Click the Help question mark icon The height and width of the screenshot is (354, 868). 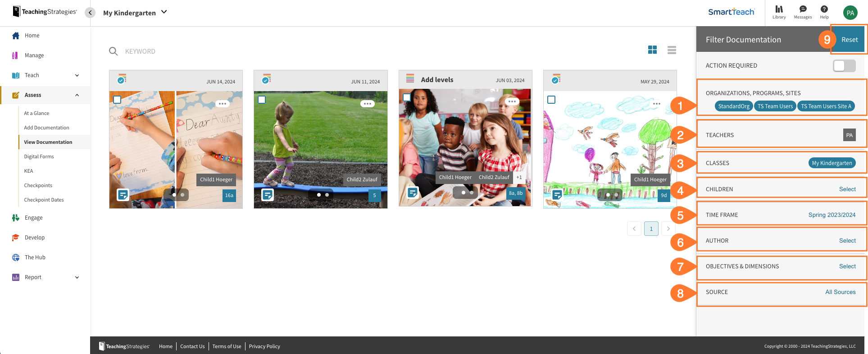click(x=824, y=9)
